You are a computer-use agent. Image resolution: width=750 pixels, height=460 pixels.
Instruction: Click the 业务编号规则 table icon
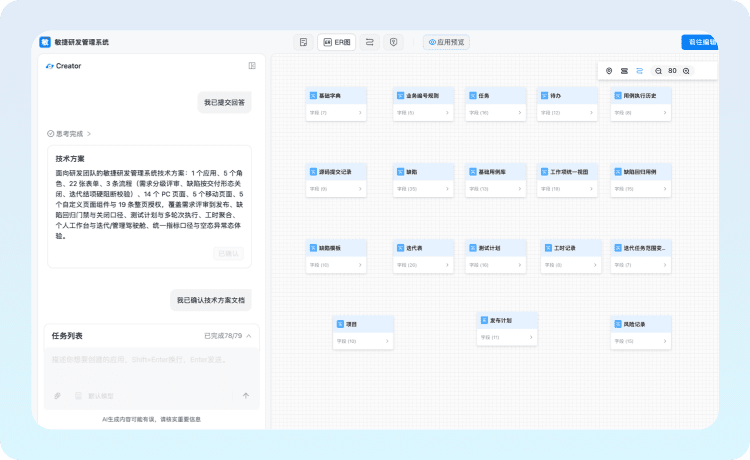tap(400, 96)
